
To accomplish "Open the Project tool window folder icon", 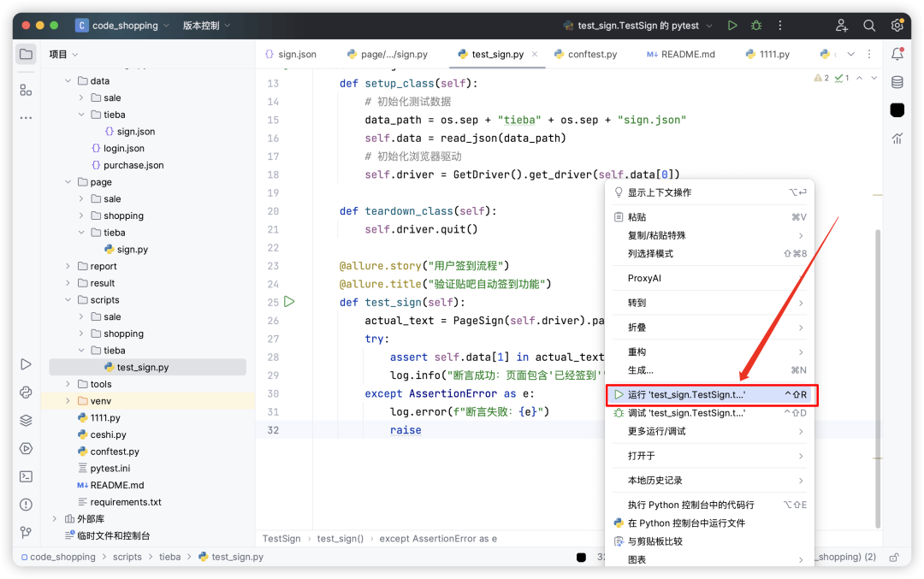I will point(26,54).
